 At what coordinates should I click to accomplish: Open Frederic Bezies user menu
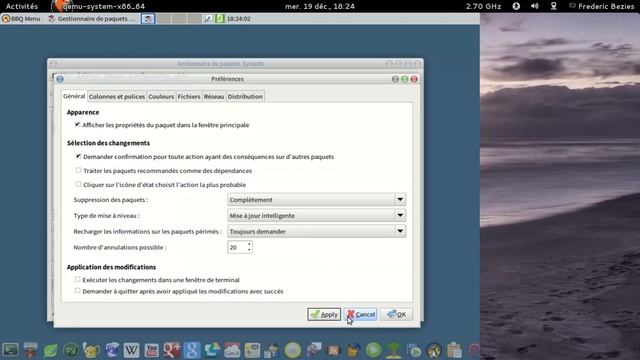point(602,6)
